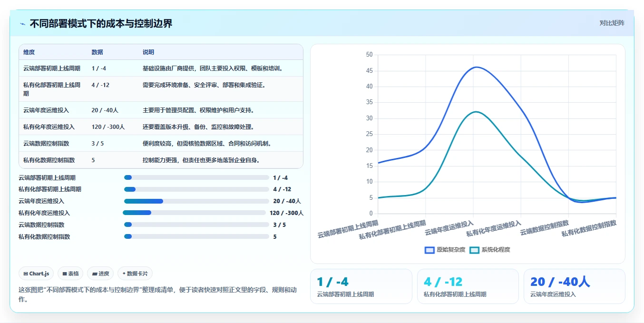Click table cell 云端年度运维投入
Viewport: 644px width, 323px height.
coord(46,110)
